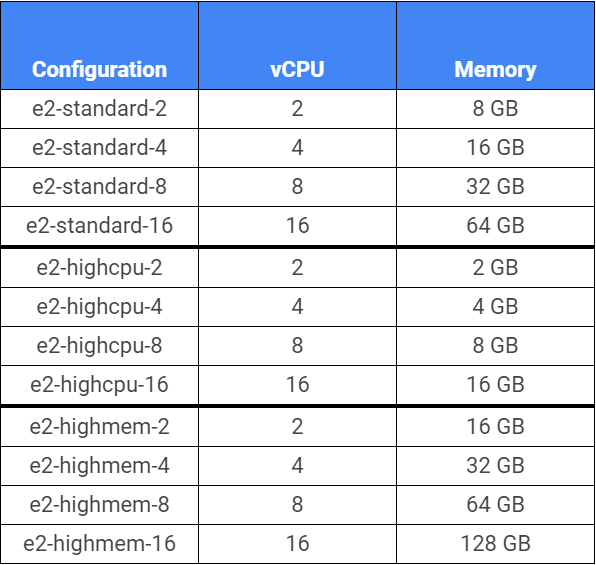Click the e2-highcpu-2 configuration cell

[99, 268]
